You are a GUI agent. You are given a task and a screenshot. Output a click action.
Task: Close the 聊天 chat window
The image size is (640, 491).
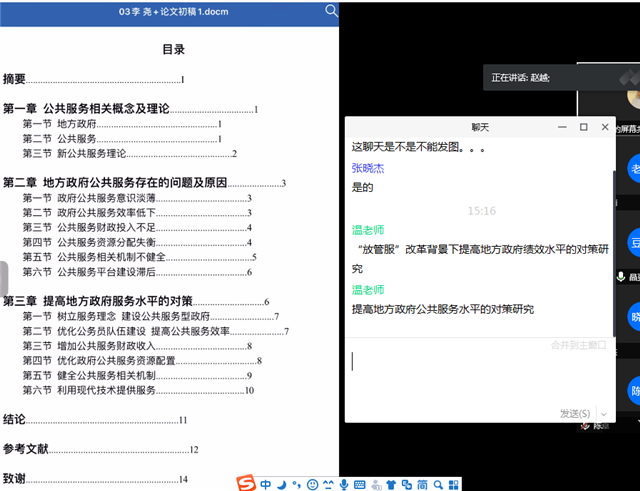pos(605,127)
